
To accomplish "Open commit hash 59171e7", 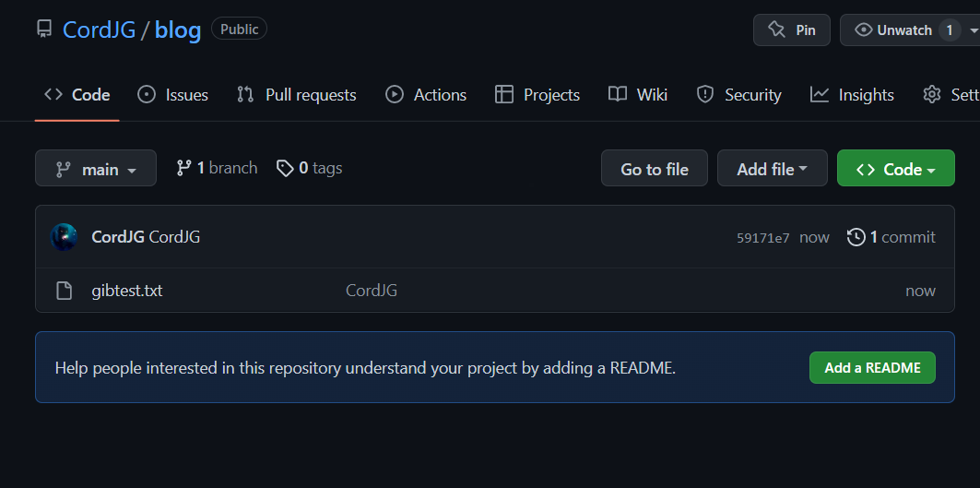I will coord(763,238).
